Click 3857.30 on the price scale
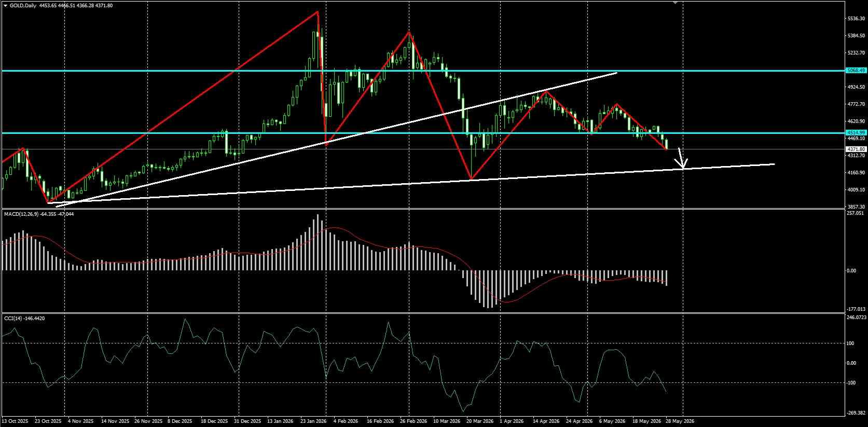Viewport: 868px width, 427px height. [x=856, y=206]
